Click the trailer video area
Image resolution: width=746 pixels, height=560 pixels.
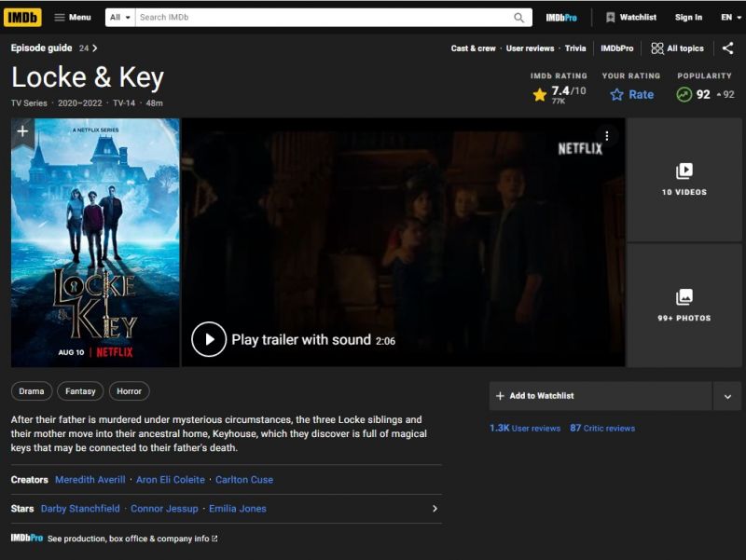tap(404, 242)
